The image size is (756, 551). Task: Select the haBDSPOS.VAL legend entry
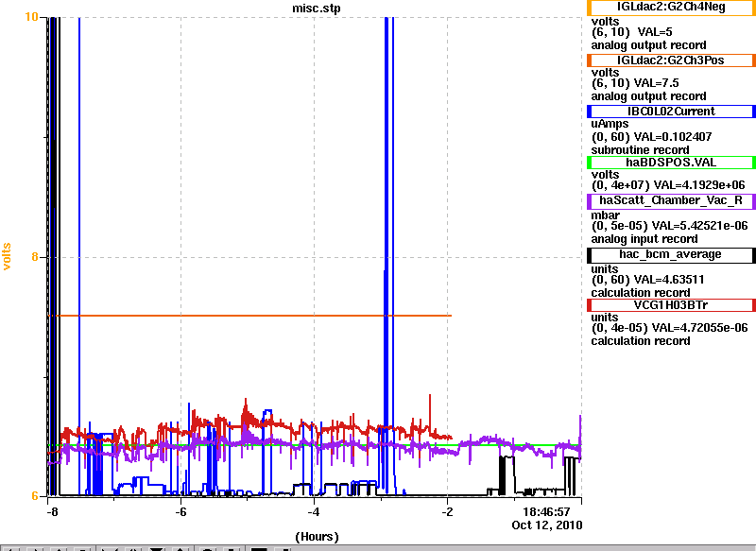tap(671, 163)
